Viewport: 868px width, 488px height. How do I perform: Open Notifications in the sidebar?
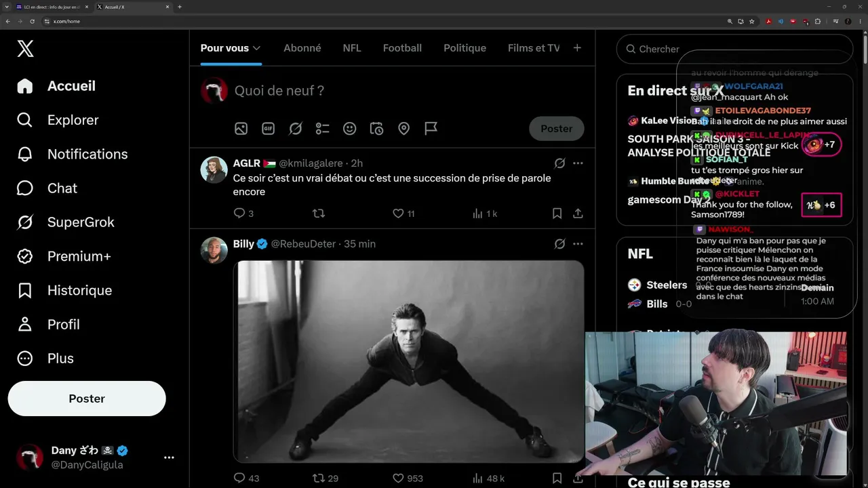pos(73,154)
